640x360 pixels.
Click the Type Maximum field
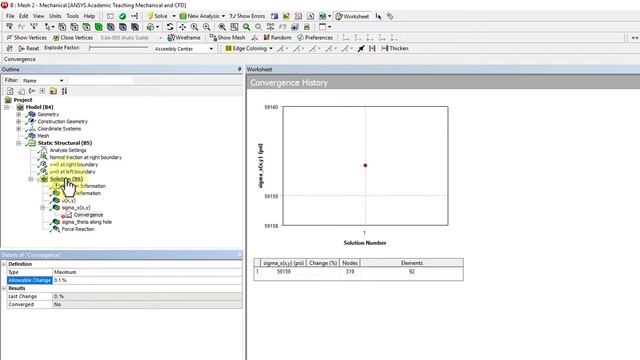pyautogui.click(x=147, y=272)
